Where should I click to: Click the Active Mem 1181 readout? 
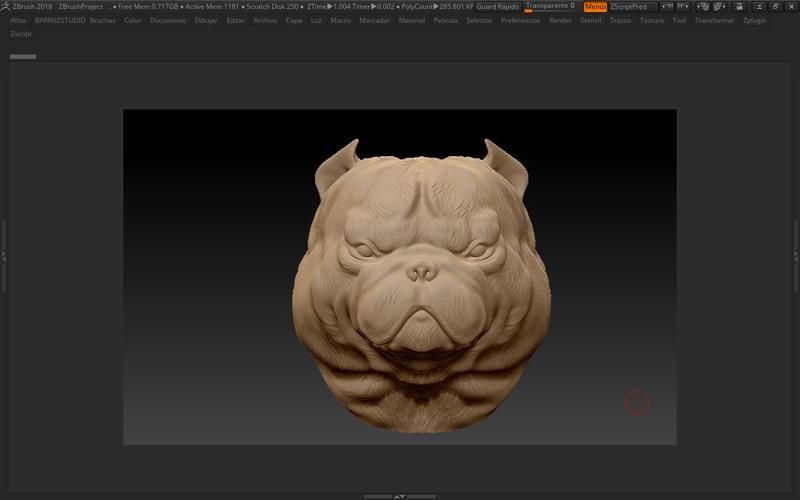coord(212,7)
